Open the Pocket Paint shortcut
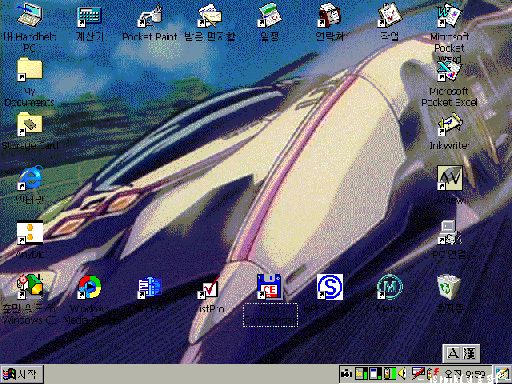The image size is (512, 384). pos(150,16)
